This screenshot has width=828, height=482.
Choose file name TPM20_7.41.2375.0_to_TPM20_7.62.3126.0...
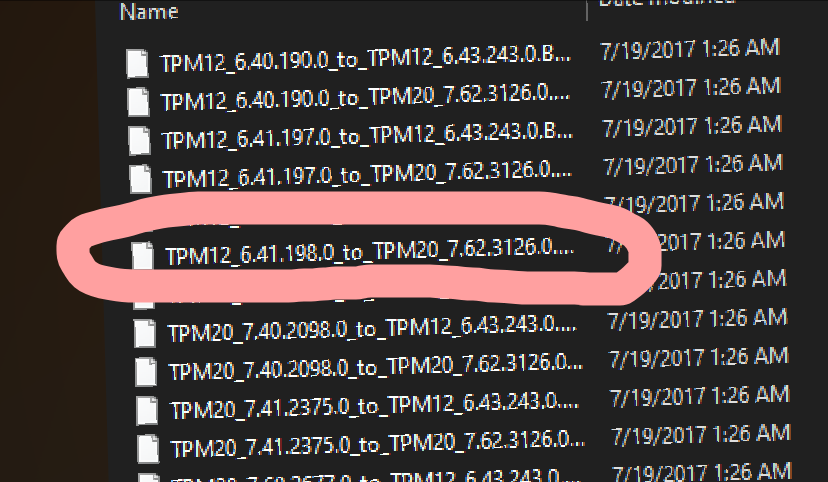pos(378,445)
